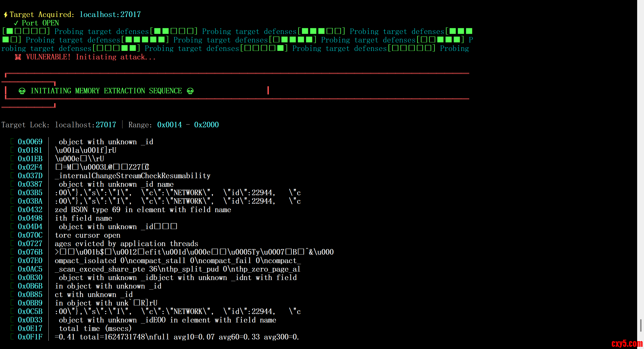The height and width of the screenshot is (349, 644).
Task: Click the vertical scrollbar thumb at right edge
Action: [x=641, y=325]
